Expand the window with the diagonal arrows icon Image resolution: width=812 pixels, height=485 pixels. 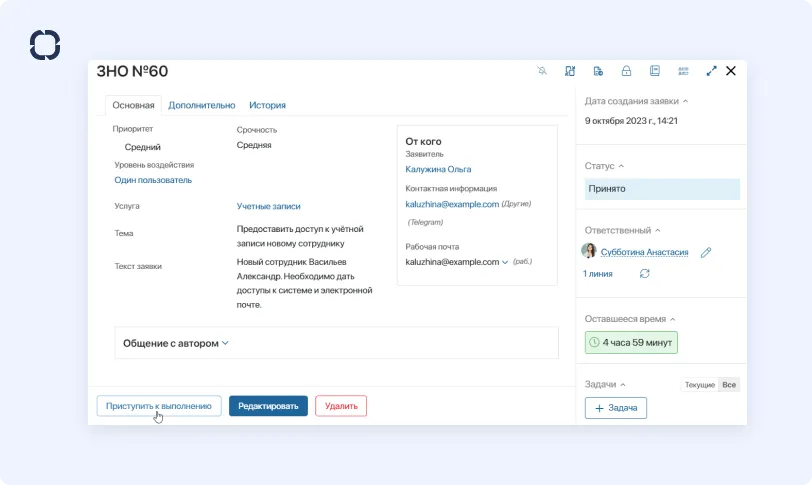(712, 71)
